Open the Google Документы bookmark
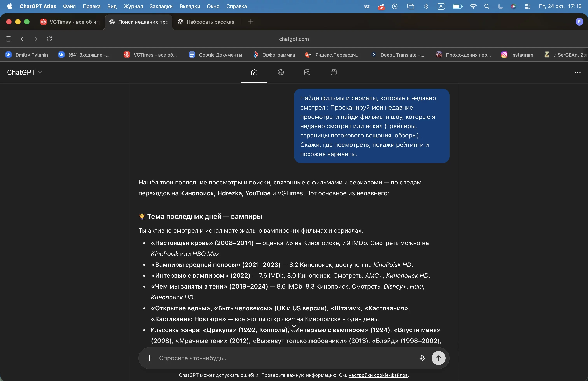This screenshot has width=588, height=381. (x=215, y=55)
